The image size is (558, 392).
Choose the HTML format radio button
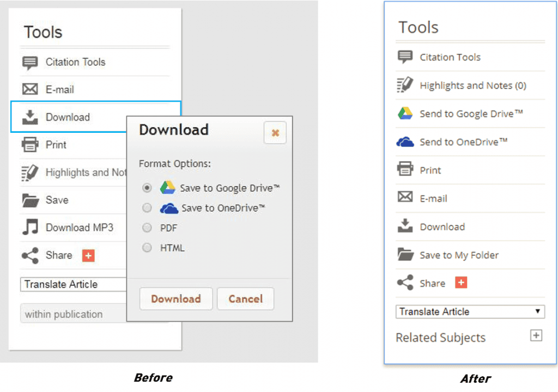tap(147, 248)
